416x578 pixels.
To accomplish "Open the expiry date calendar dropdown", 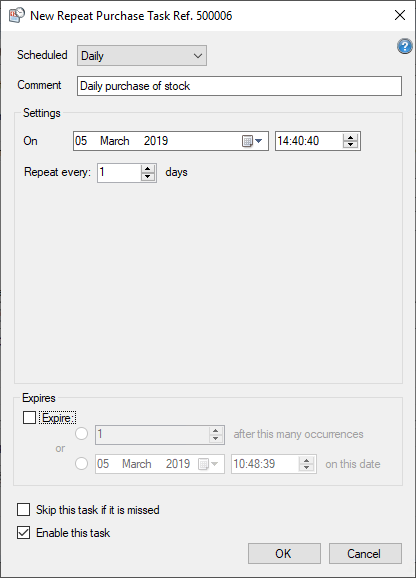I will pos(209,464).
